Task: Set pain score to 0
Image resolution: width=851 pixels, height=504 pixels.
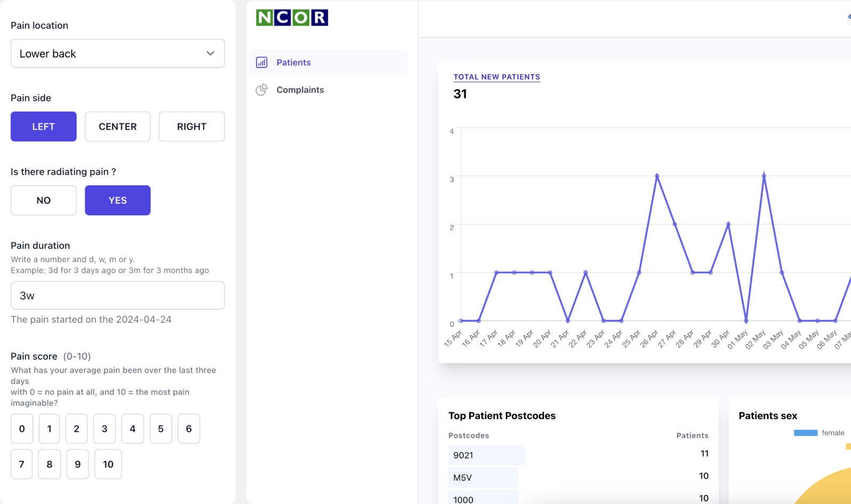Action: click(x=22, y=429)
